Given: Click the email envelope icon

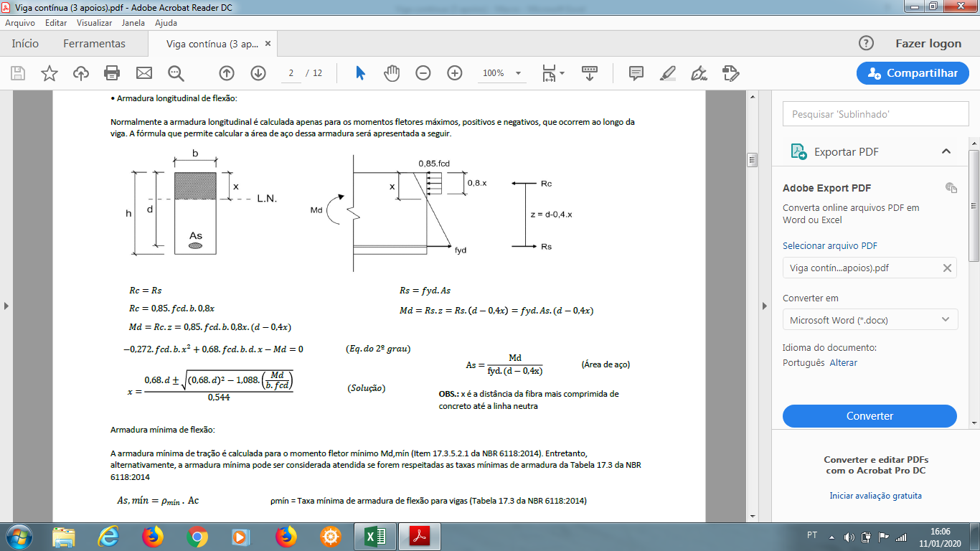Looking at the screenshot, I should click(x=144, y=73).
